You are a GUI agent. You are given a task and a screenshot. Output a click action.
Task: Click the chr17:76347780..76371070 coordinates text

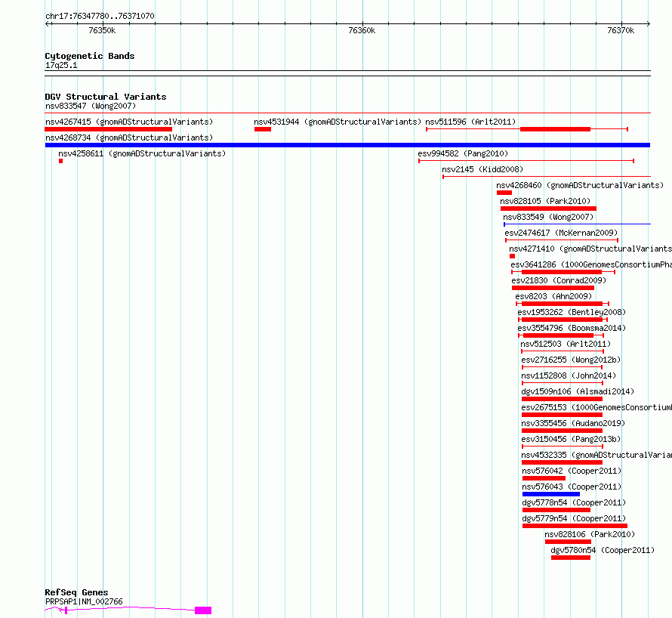[x=100, y=16]
